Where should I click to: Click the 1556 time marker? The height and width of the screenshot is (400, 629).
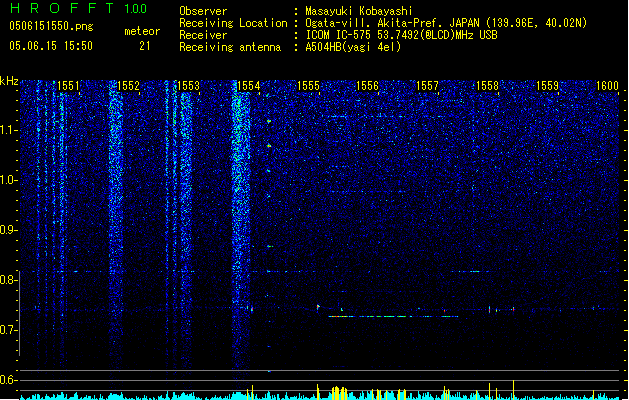point(367,85)
